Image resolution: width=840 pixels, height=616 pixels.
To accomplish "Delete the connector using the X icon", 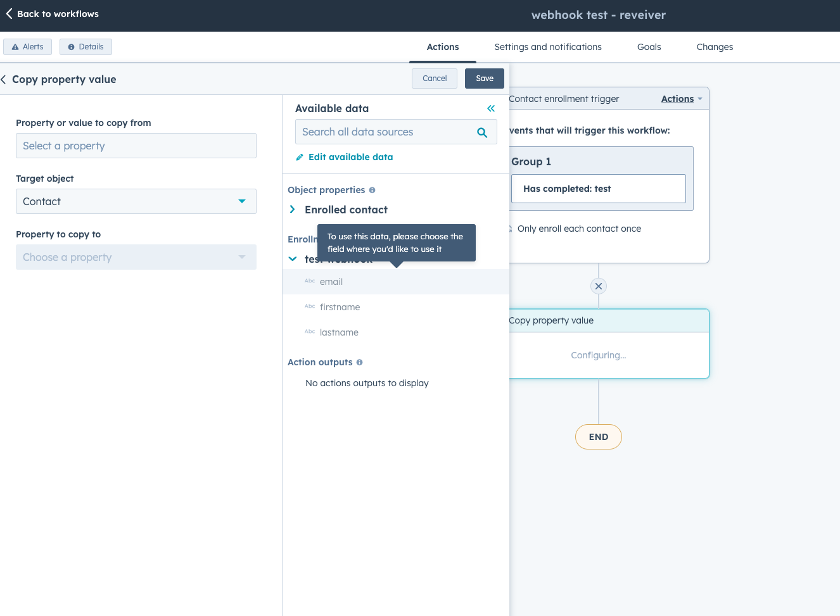I will (598, 286).
